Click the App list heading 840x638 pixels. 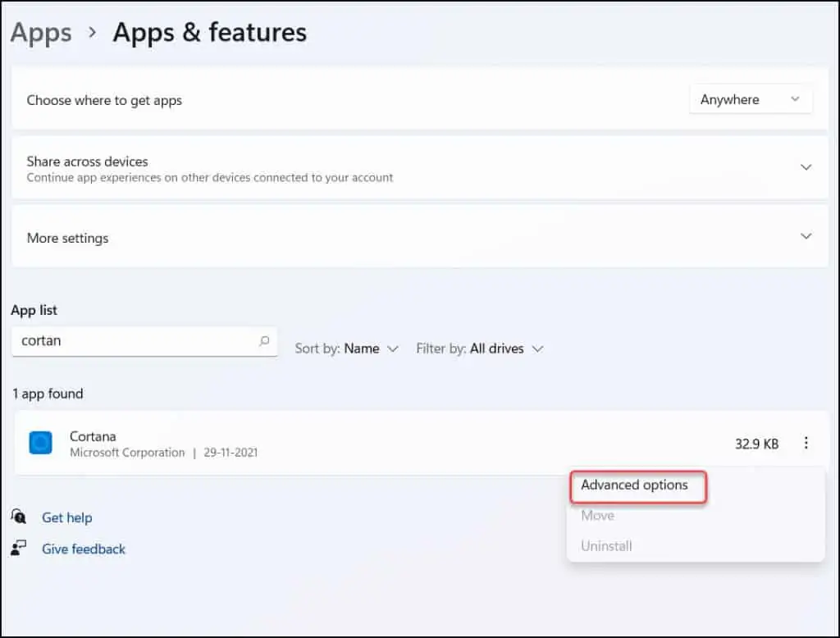(x=34, y=310)
